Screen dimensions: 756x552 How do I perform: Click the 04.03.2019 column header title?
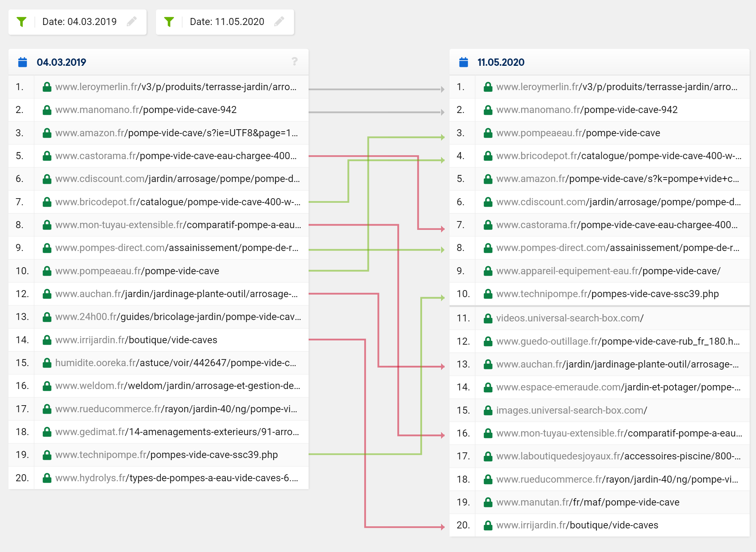pyautogui.click(x=61, y=62)
